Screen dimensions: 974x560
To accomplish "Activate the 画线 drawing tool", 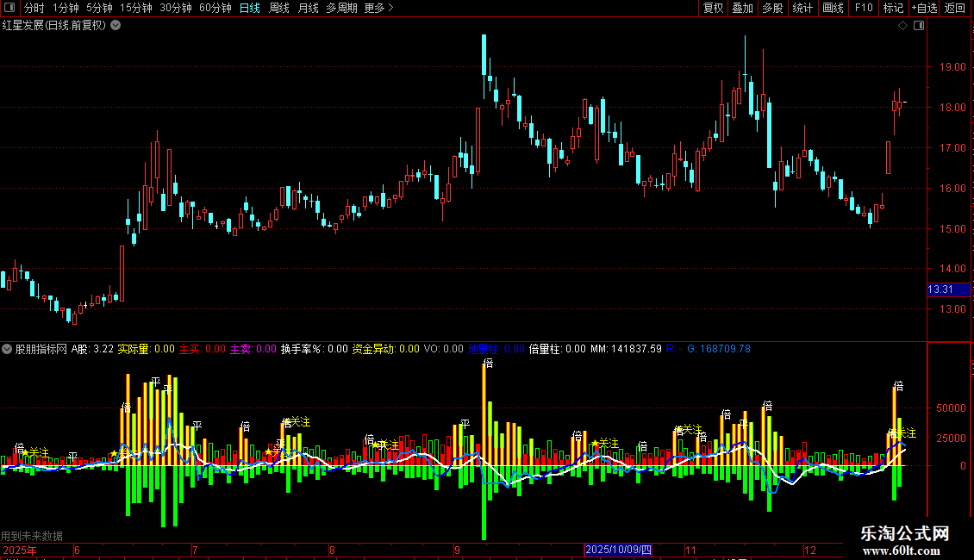I will point(833,8).
